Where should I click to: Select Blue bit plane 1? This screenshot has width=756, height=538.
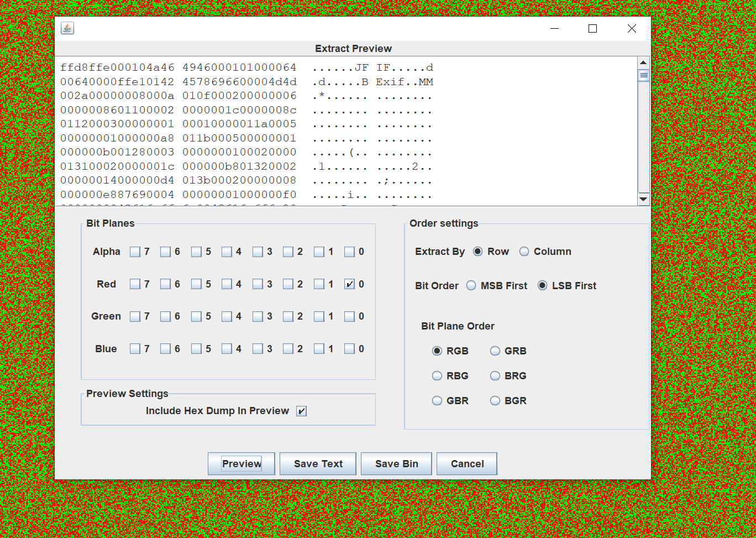pyautogui.click(x=319, y=349)
